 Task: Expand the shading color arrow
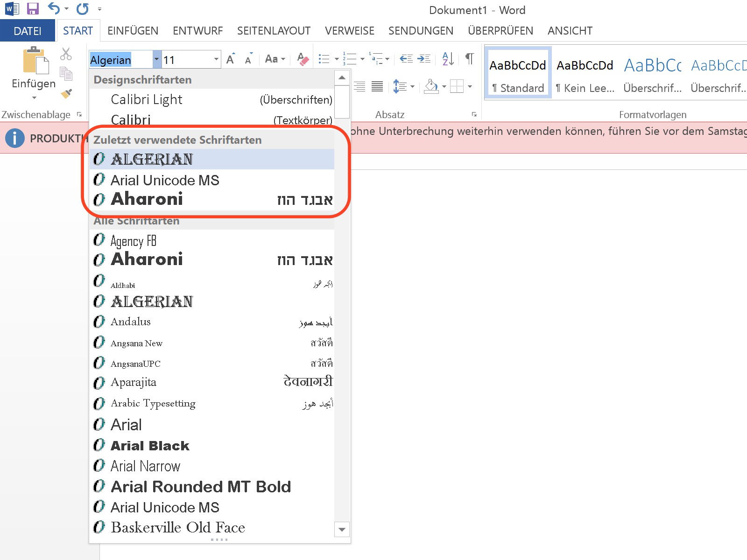pos(444,86)
